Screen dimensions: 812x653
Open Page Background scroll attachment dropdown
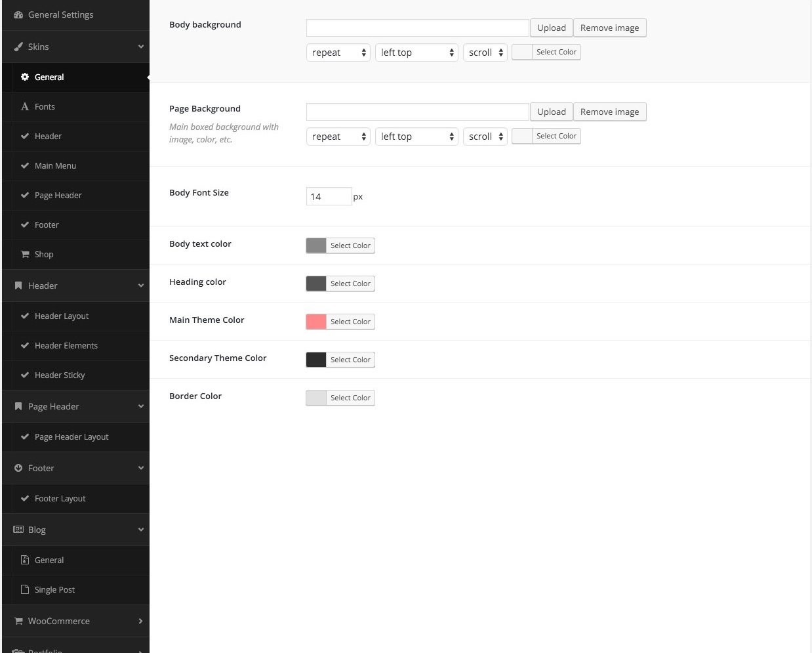[x=485, y=137]
